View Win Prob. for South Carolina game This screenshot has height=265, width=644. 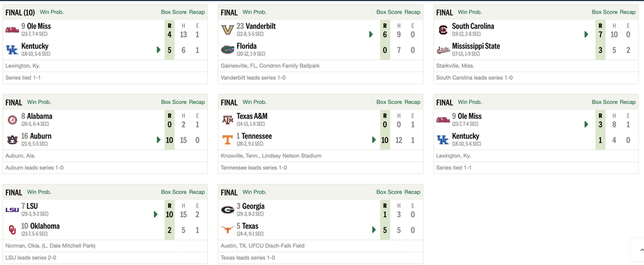(469, 12)
